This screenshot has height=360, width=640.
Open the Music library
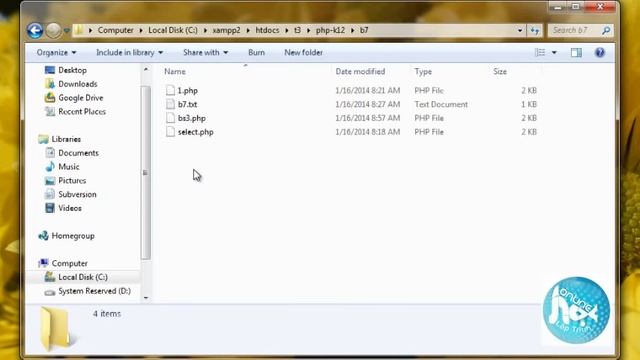(69, 167)
